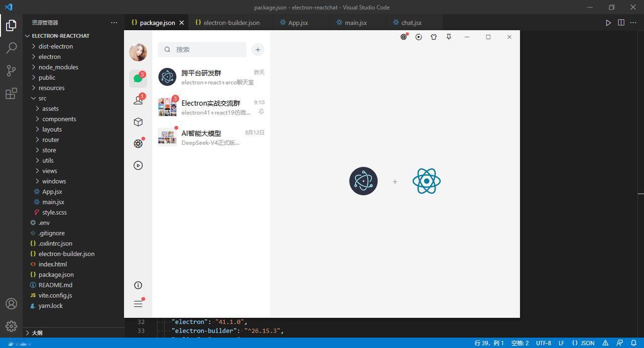Open VS Code Source Control view
644x348 pixels.
11,71
